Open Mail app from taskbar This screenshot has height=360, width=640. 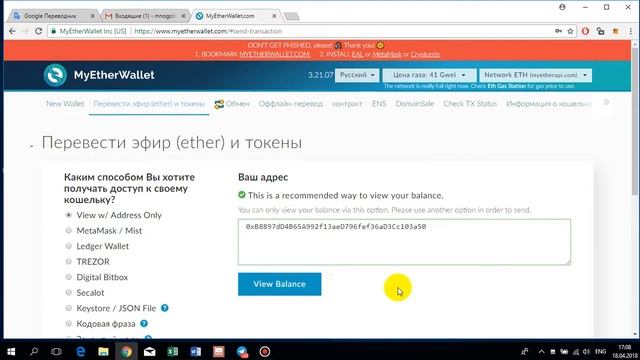149,351
